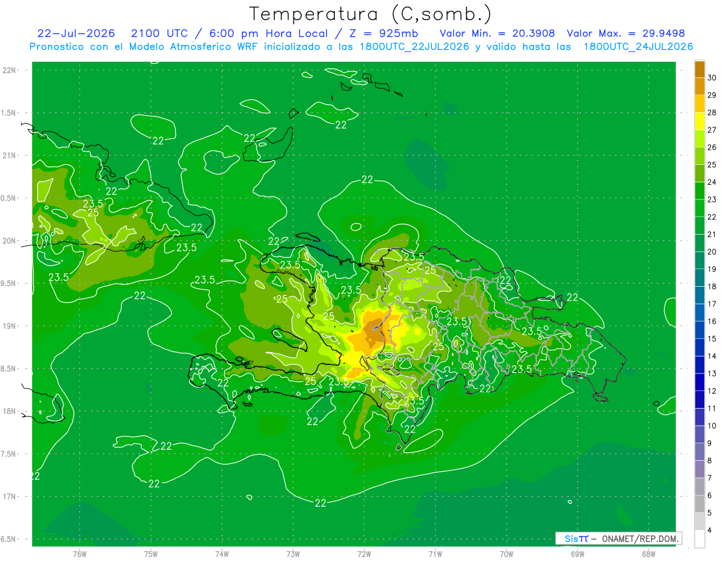728x562 pixels.
Task: Click the "21N" latitude axis label
Action: [9, 155]
